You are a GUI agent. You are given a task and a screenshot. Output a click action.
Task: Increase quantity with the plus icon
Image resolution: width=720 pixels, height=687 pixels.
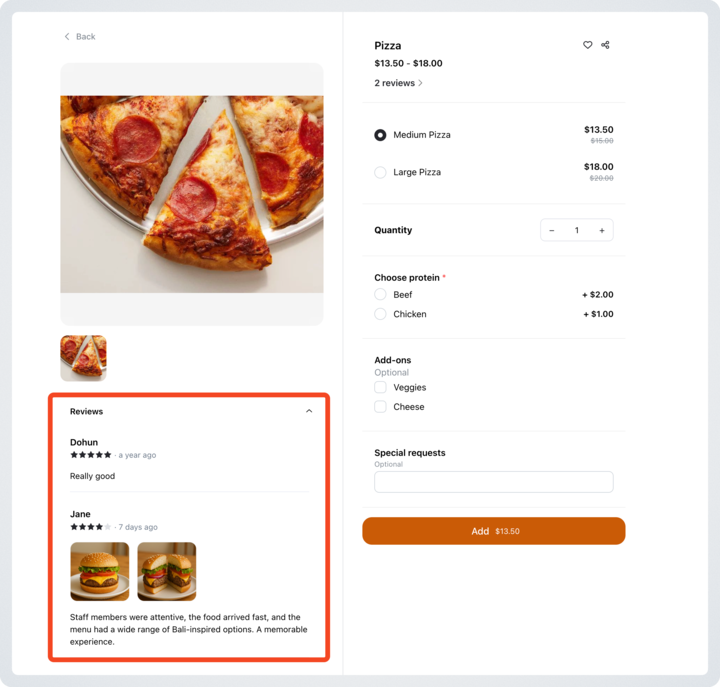[602, 231]
